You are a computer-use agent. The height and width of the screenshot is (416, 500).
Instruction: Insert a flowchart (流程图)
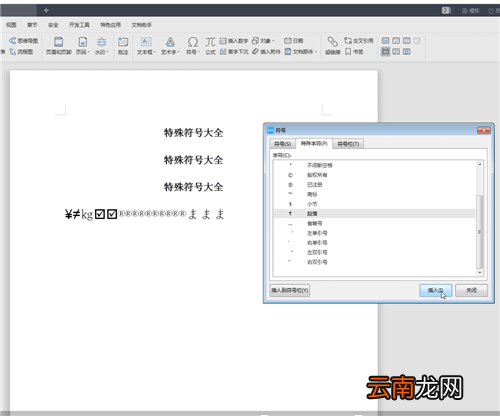[x=21, y=52]
